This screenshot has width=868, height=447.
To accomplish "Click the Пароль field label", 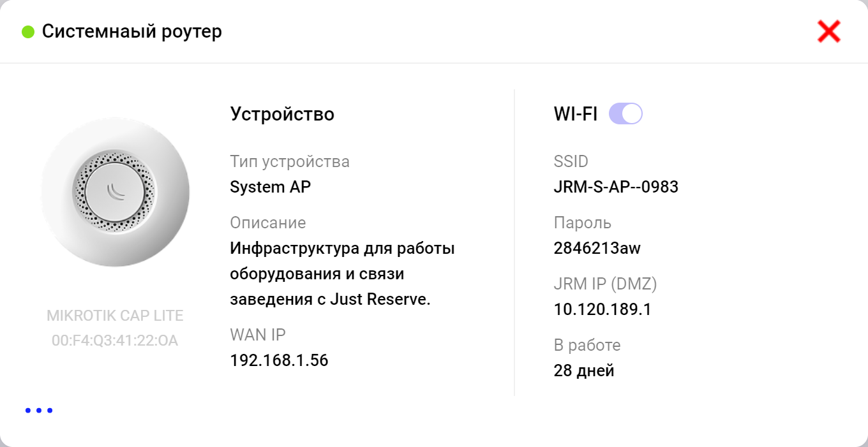I will pyautogui.click(x=582, y=223).
